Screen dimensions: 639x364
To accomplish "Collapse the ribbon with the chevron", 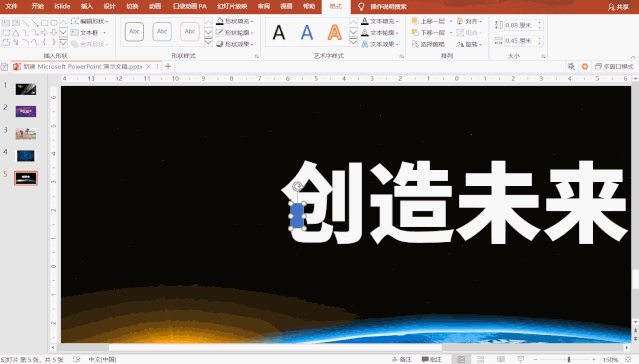I will tap(633, 57).
